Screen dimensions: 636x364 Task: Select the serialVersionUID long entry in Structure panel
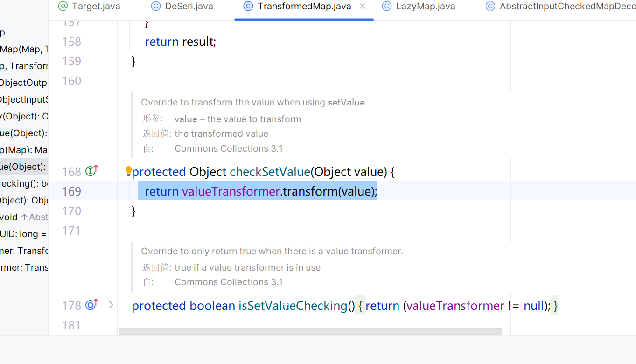click(23, 234)
